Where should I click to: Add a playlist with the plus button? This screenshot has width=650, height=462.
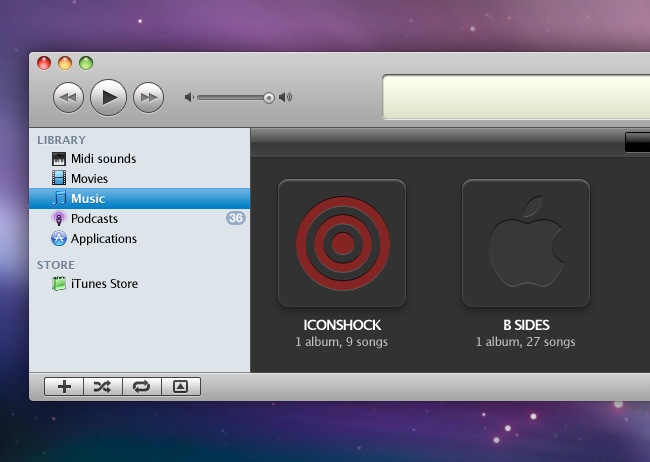tap(64, 387)
